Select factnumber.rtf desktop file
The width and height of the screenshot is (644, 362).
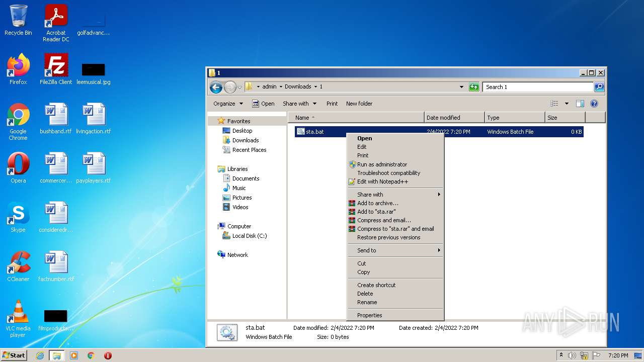coord(56,266)
